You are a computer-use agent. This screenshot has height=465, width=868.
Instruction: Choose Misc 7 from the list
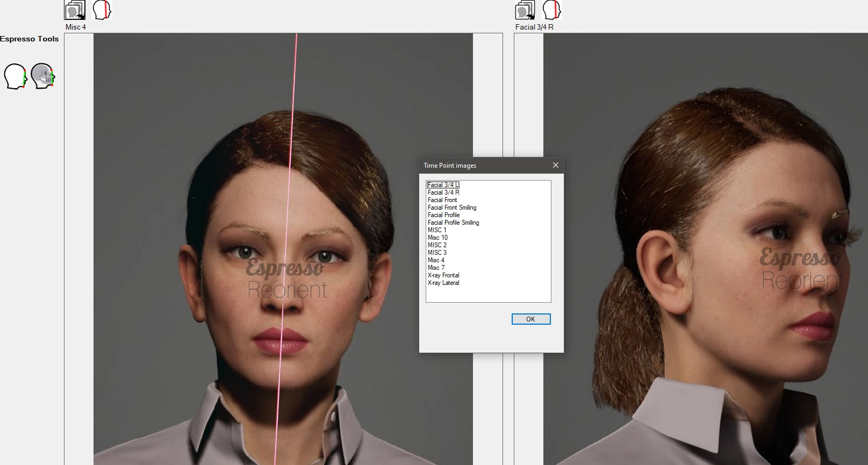click(436, 268)
